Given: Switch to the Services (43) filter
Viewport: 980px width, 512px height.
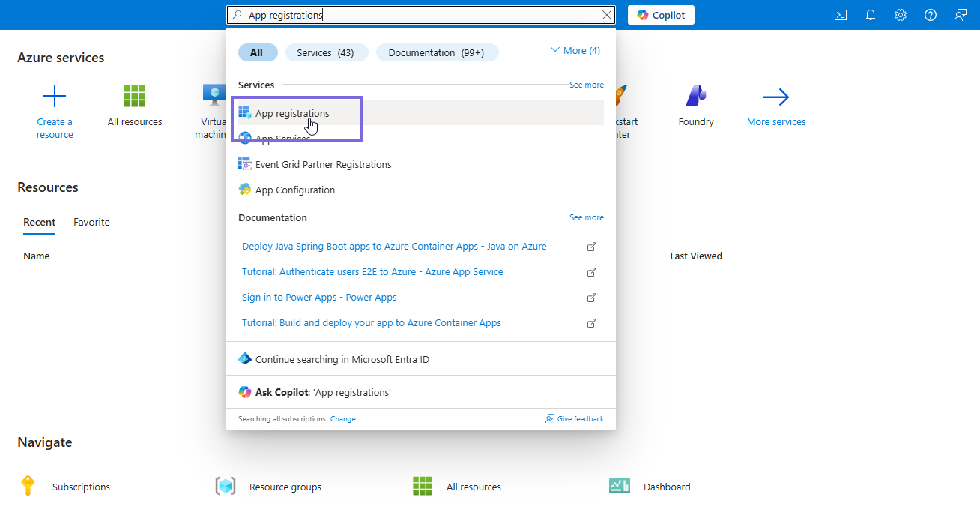Looking at the screenshot, I should click(x=327, y=52).
